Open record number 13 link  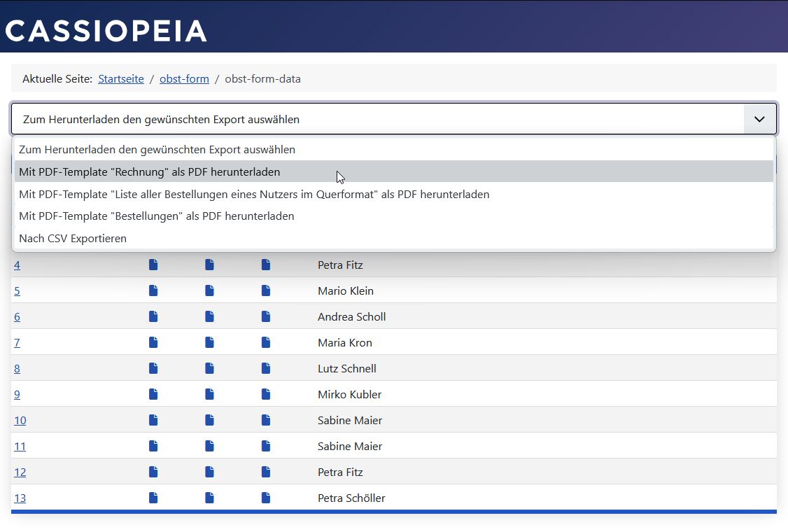click(20, 498)
